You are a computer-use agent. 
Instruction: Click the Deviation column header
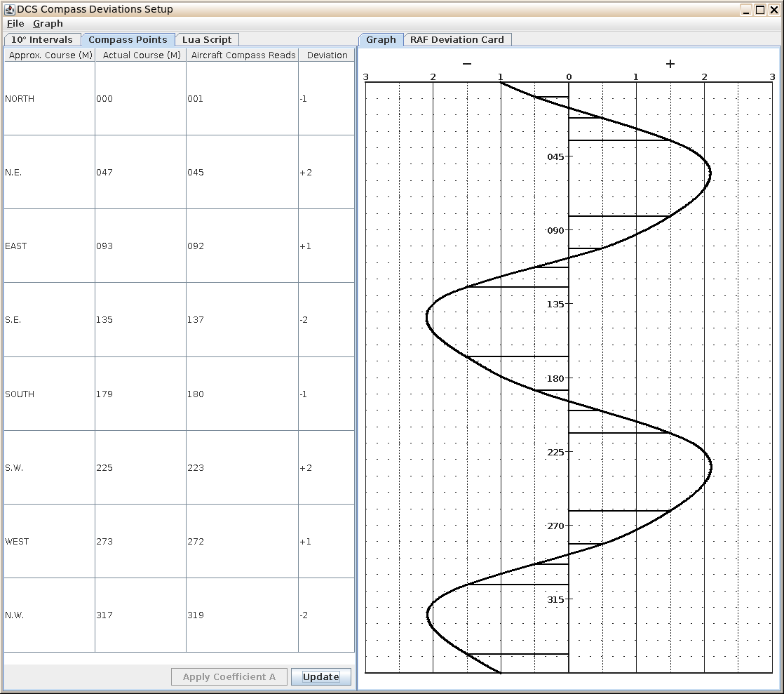click(327, 55)
